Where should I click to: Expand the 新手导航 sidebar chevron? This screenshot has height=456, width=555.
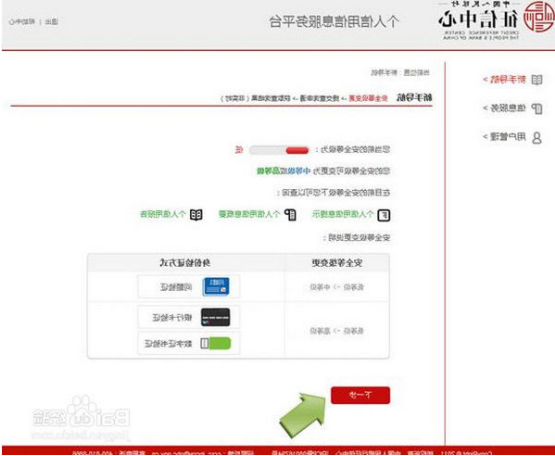click(x=485, y=79)
